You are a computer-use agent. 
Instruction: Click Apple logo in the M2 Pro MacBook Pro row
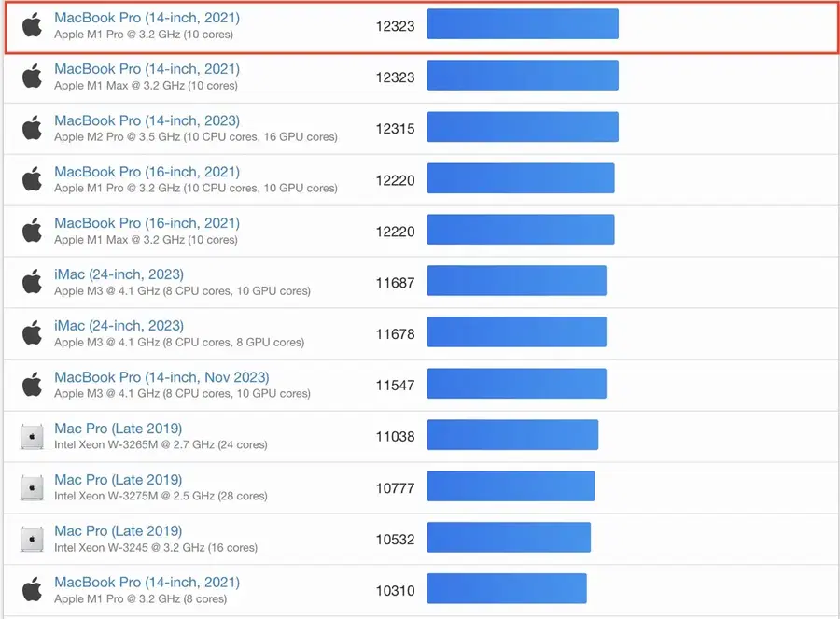[x=32, y=128]
